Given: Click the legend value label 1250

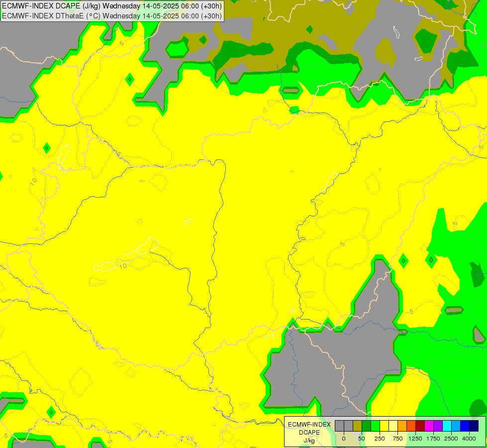Looking at the screenshot, I should pyautogui.click(x=415, y=439).
